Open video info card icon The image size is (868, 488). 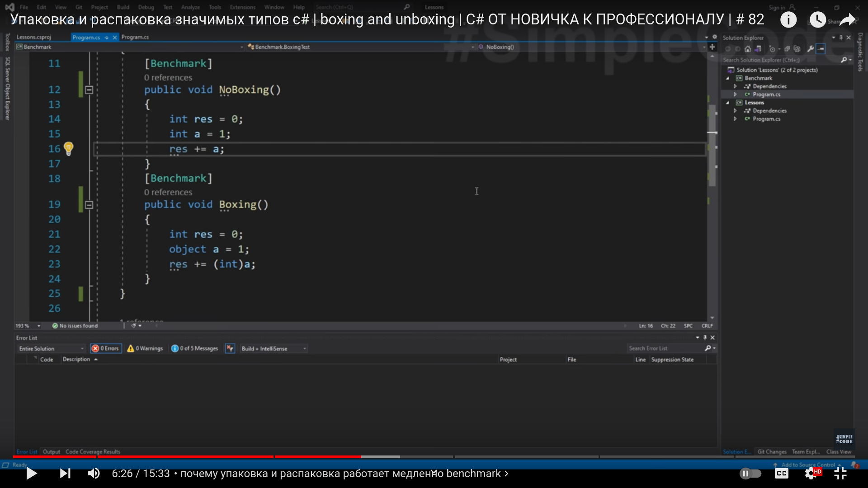click(x=788, y=20)
